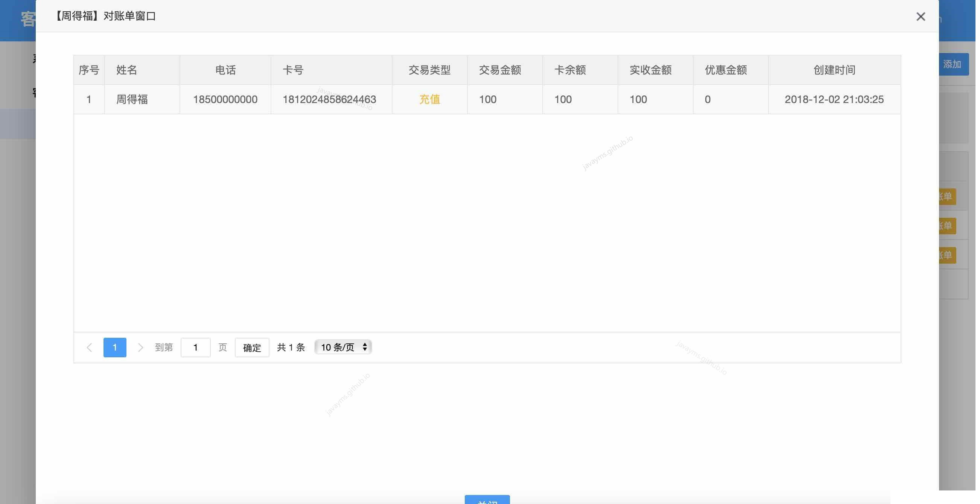This screenshot has height=504, width=980.
Task: Click the blue 添加 button in the background
Action: click(953, 64)
